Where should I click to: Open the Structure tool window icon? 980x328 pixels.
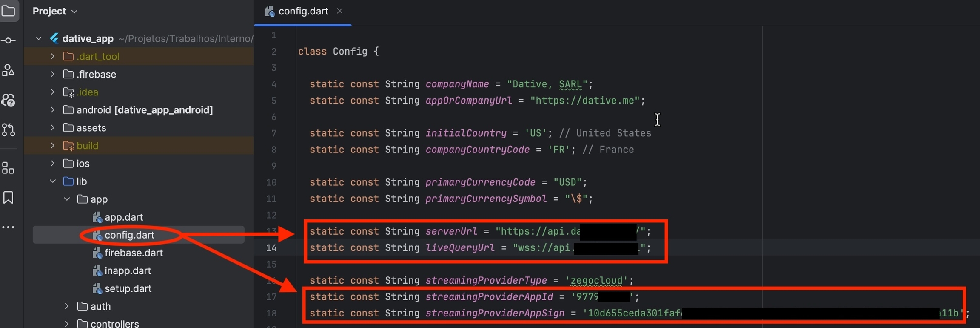9,70
